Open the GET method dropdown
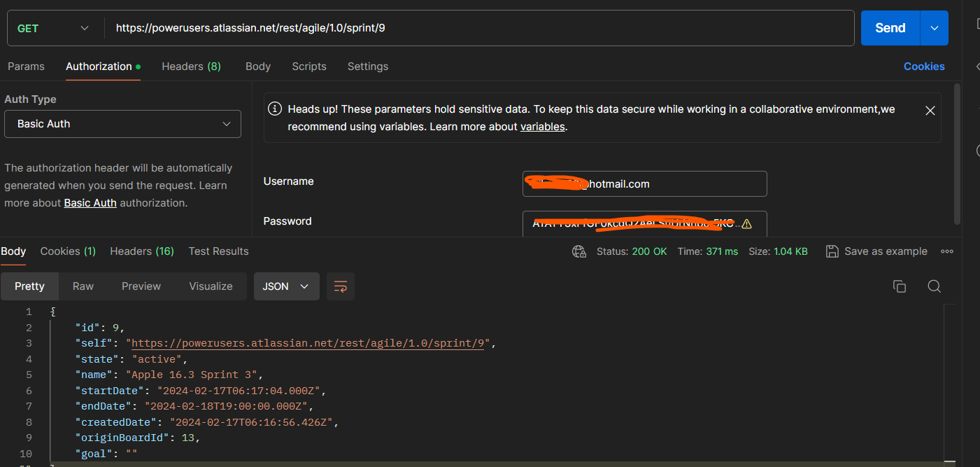This screenshot has width=980, height=467. click(54, 28)
